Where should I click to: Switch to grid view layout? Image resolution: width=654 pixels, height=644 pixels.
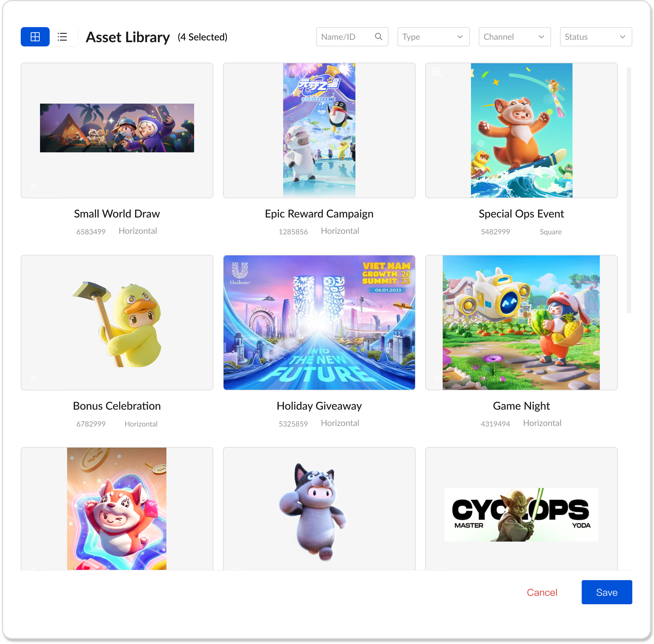tap(35, 37)
